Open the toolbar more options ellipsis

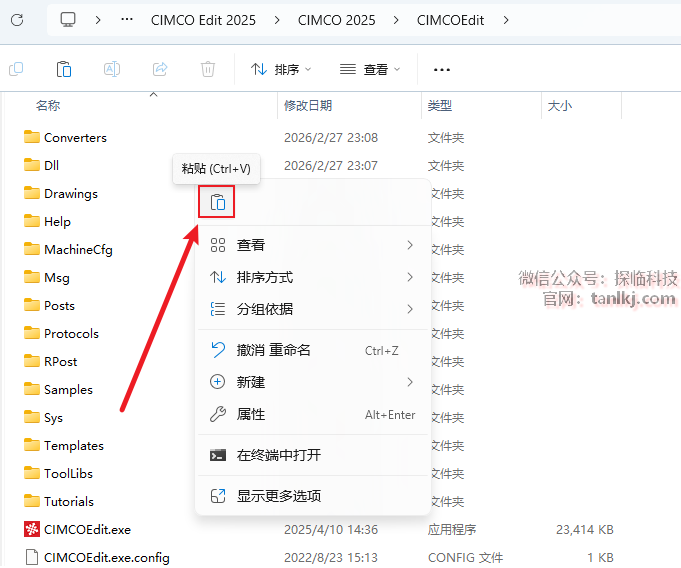pyautogui.click(x=442, y=69)
